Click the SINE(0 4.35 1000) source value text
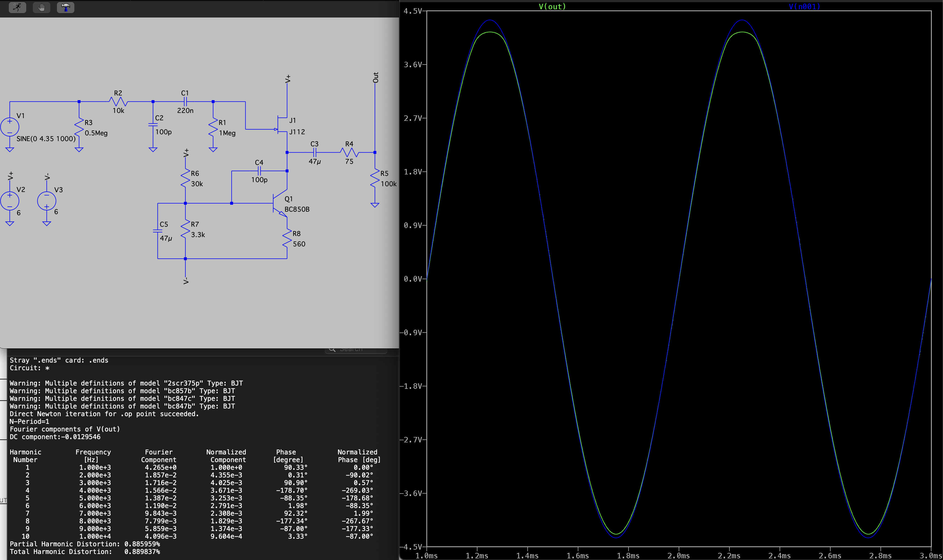This screenshot has width=943, height=560. pos(46,139)
